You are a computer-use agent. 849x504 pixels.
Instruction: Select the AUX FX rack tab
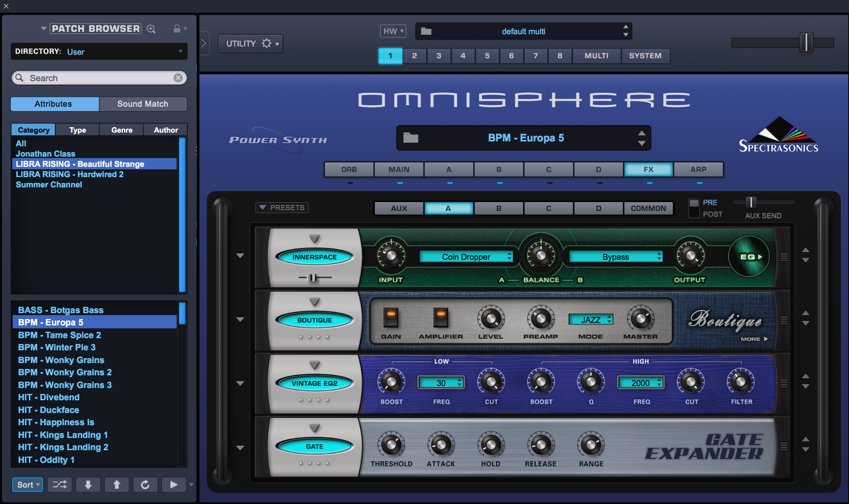pos(399,208)
